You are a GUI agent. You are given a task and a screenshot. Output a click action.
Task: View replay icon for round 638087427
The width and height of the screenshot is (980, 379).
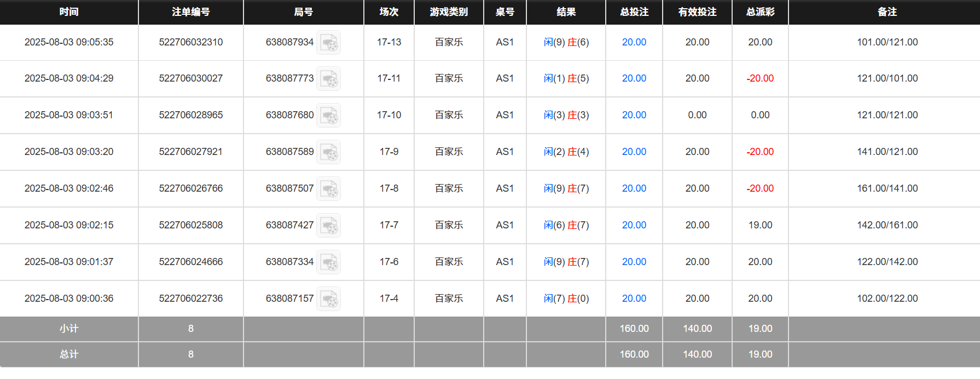[329, 226]
